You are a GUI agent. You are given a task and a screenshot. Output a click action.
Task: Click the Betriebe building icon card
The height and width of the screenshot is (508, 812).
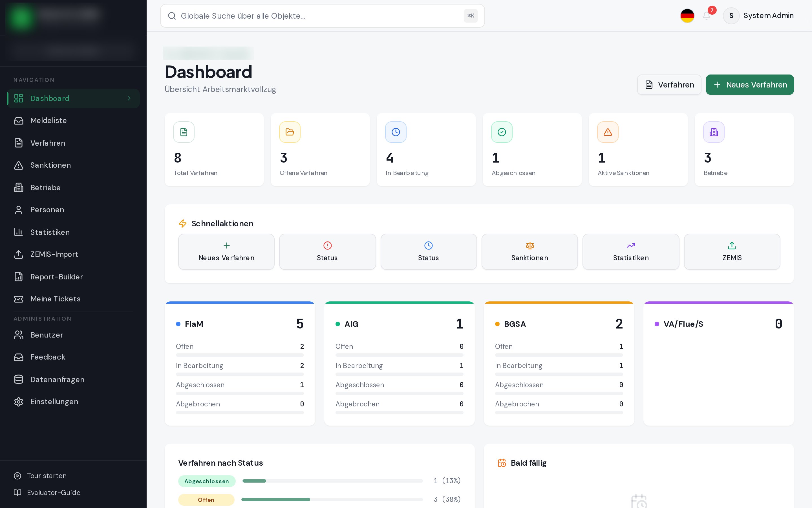[714, 132]
